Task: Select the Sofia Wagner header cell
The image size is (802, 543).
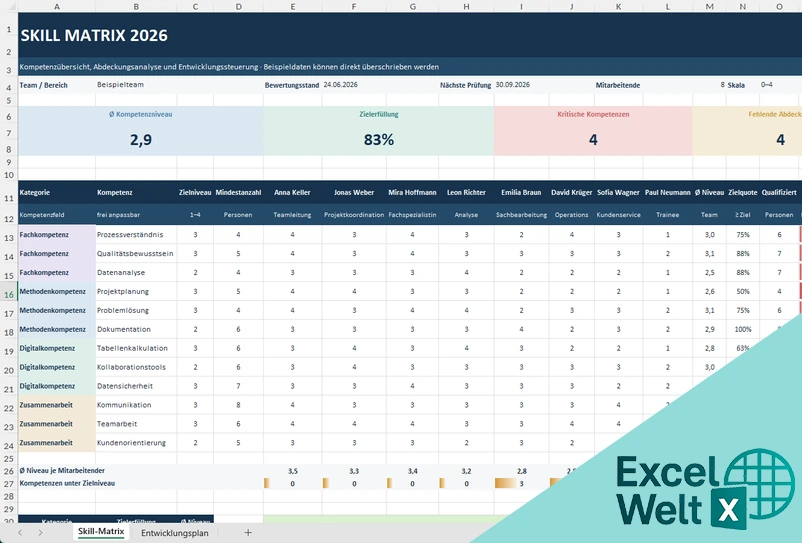Action: click(618, 192)
